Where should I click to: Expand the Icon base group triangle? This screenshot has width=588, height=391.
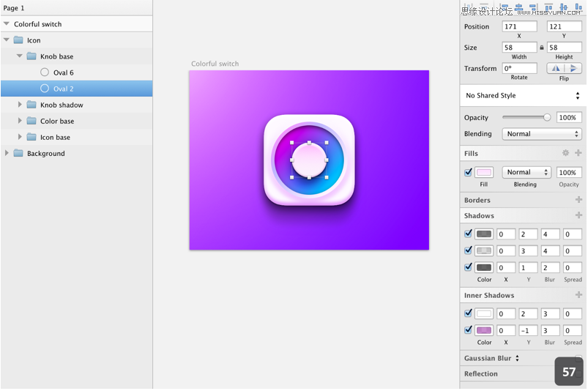click(x=20, y=136)
